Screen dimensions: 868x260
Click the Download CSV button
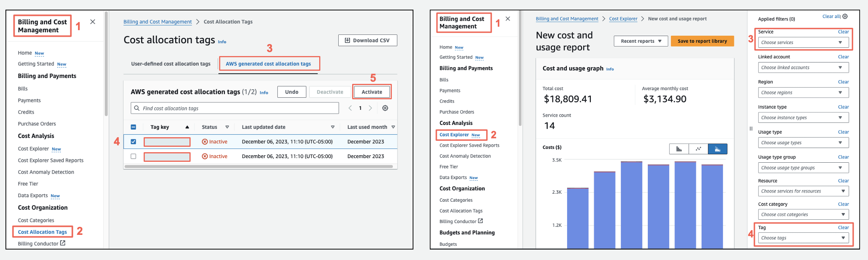[368, 40]
